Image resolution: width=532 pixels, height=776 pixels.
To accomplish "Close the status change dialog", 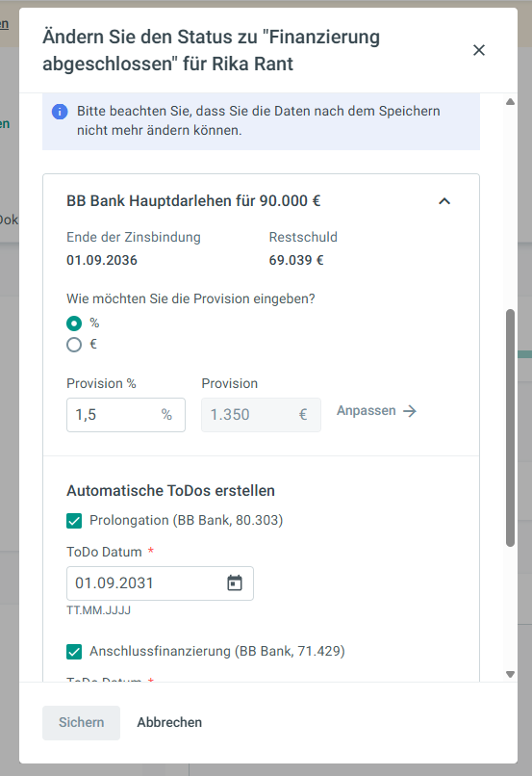I will pyautogui.click(x=478, y=50).
